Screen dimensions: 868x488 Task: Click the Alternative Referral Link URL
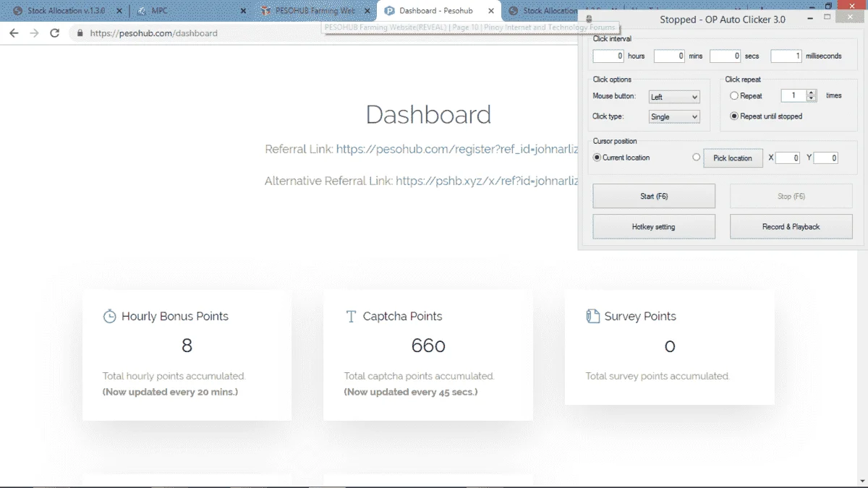pos(487,181)
